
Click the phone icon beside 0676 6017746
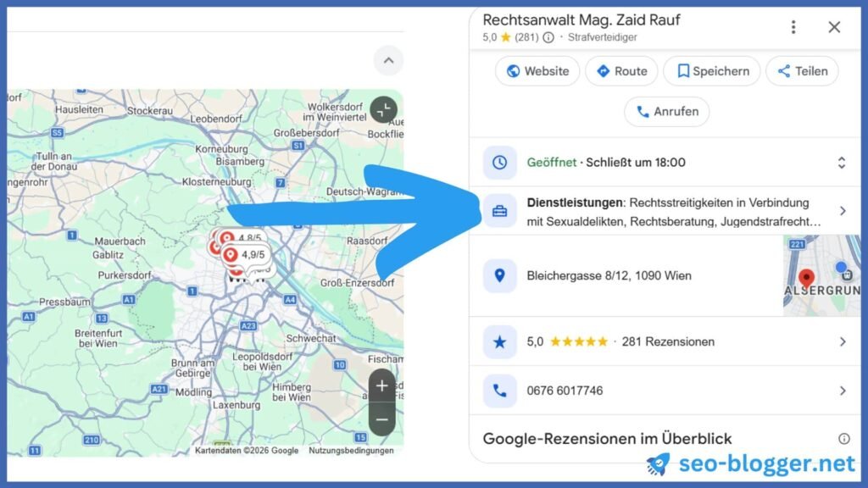click(x=499, y=391)
